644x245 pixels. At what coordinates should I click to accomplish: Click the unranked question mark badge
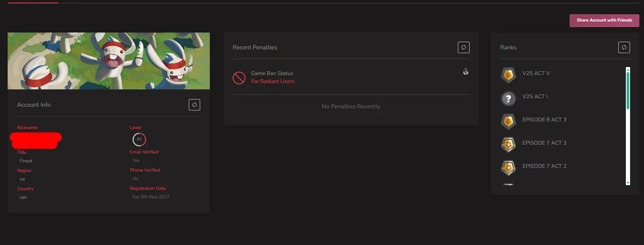508,99
